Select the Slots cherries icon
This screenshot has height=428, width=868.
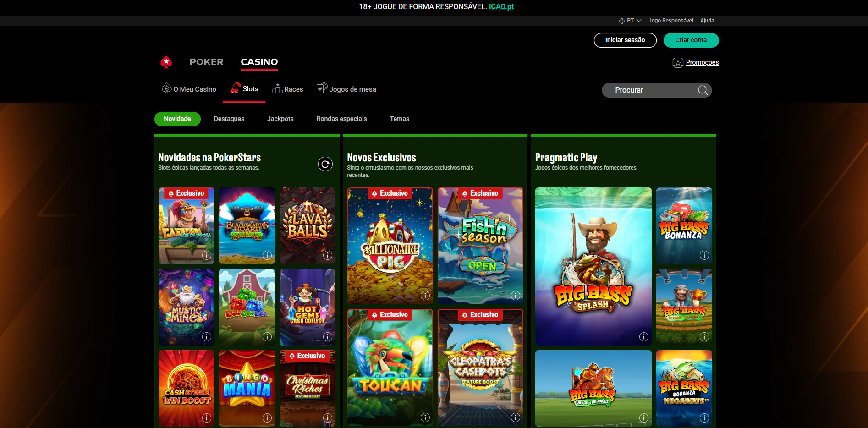pos(236,88)
